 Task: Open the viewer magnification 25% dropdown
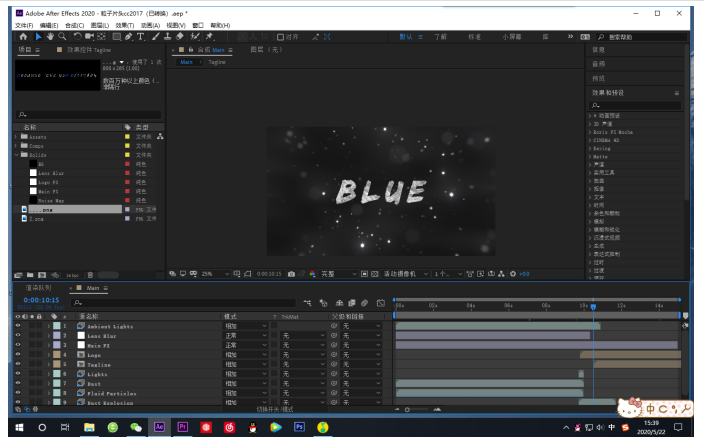(x=215, y=274)
